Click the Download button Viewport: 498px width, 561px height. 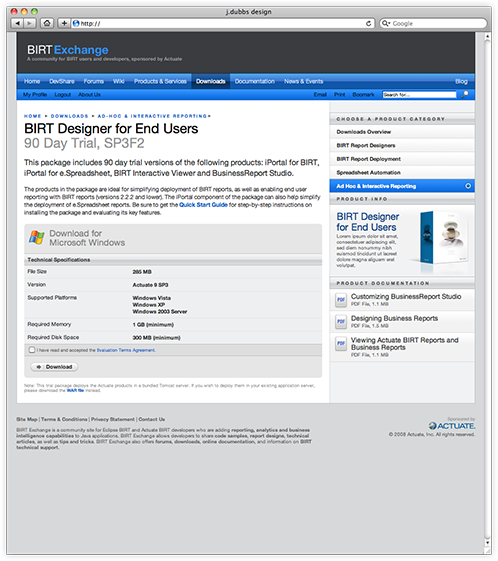pyautogui.click(x=54, y=367)
